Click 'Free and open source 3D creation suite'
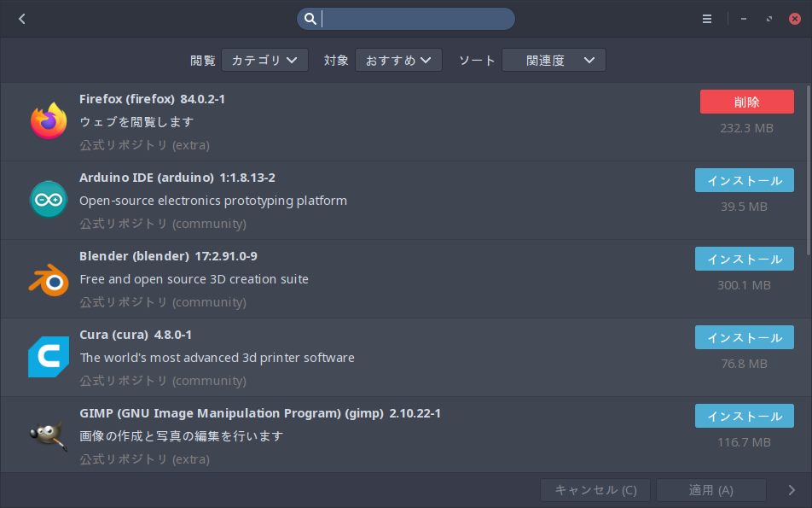Screen dimensions: 812x508 click(194, 279)
